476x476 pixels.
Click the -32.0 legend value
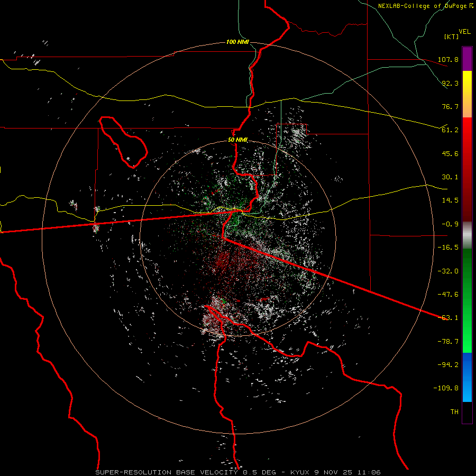coord(448,271)
